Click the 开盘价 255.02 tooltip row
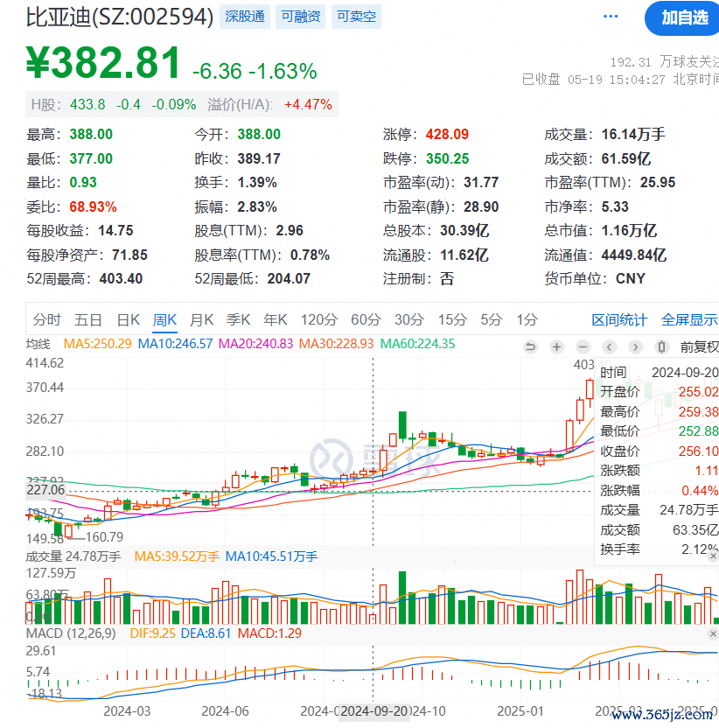Screen dimensions: 719x728 [660, 392]
